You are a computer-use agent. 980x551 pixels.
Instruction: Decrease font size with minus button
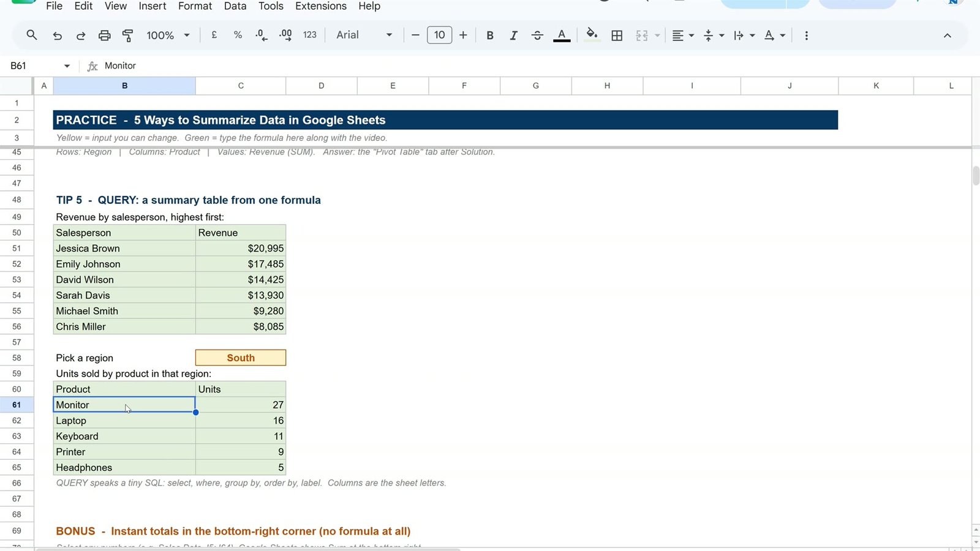(x=415, y=35)
